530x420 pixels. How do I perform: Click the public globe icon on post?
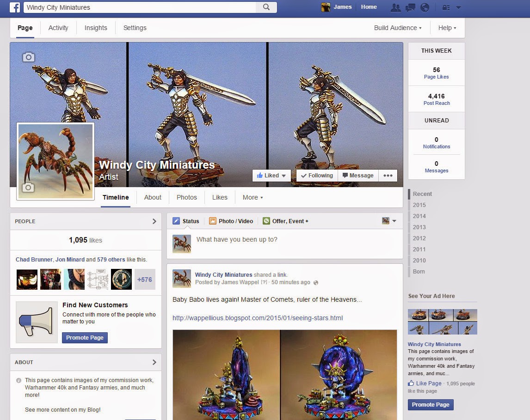coord(316,283)
